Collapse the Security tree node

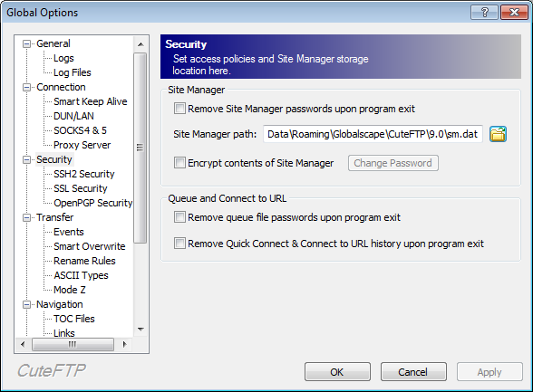tap(26, 159)
